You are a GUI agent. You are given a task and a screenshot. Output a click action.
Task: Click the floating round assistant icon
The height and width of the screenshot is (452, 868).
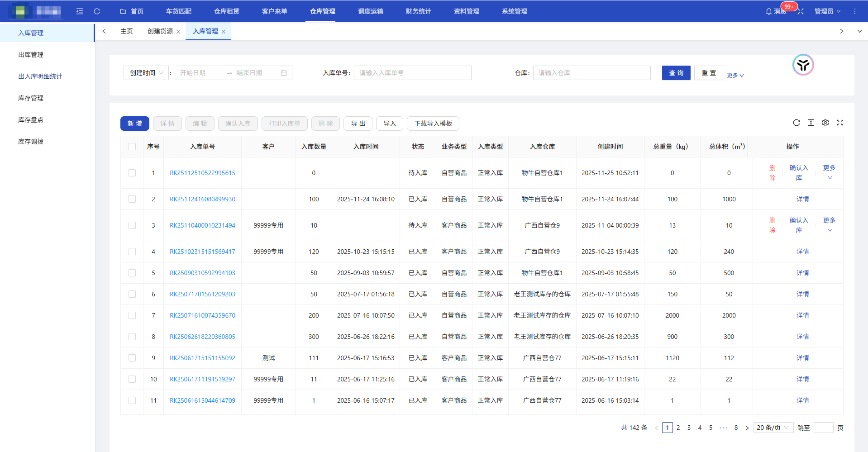[x=803, y=65]
